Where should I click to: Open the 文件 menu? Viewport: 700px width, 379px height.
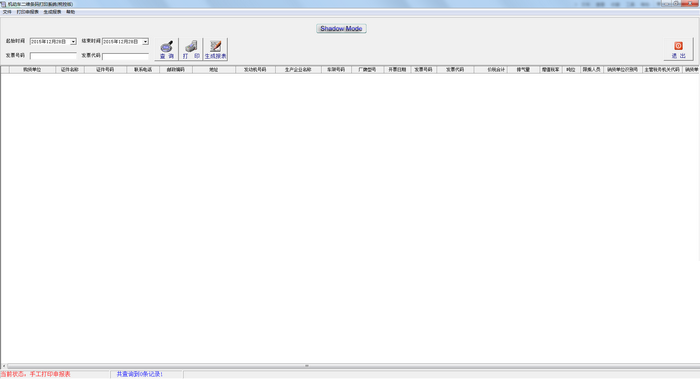pos(7,12)
